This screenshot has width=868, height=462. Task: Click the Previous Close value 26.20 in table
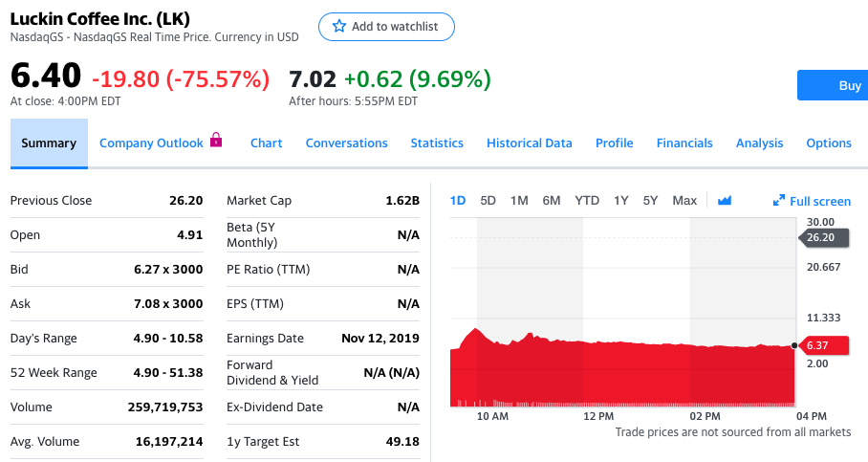(x=186, y=201)
